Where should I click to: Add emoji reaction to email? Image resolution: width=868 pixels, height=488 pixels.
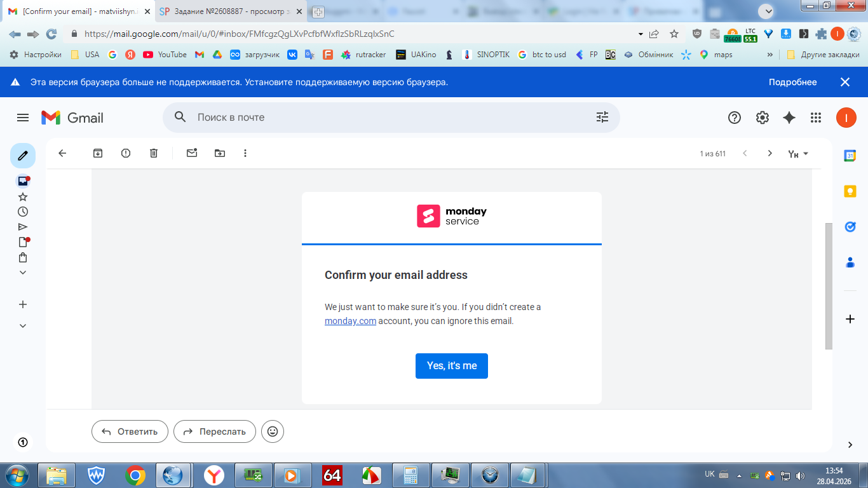[273, 431]
